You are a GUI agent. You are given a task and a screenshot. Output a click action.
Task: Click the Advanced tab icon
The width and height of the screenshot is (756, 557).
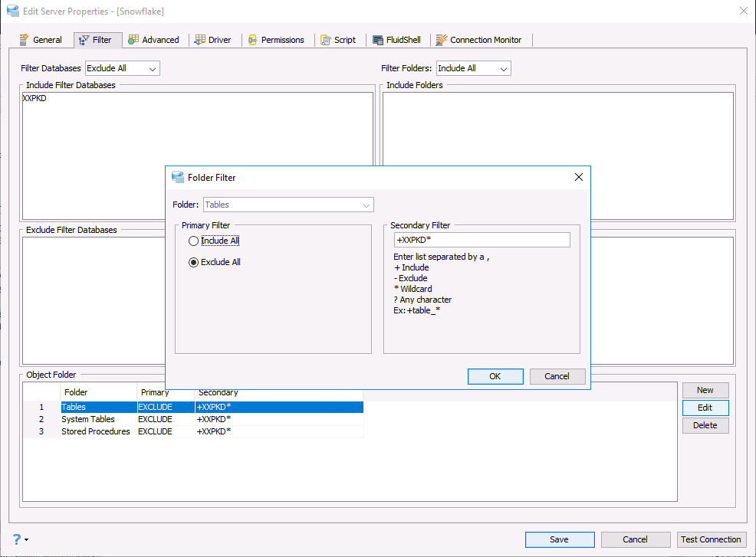click(x=133, y=40)
